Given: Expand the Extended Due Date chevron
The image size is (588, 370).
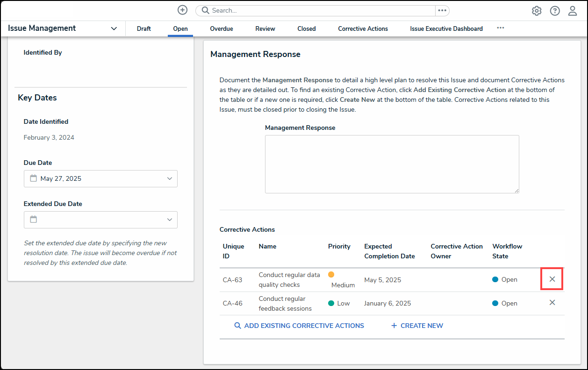Looking at the screenshot, I should 169,220.
